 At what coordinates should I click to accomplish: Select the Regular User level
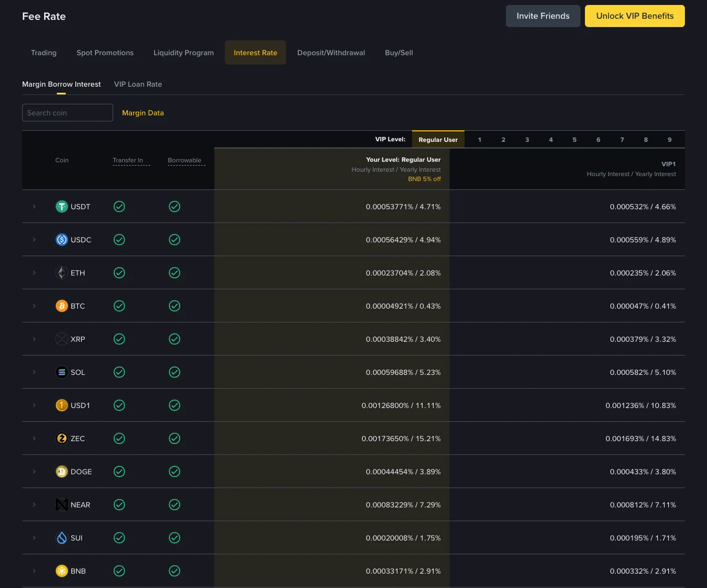click(438, 140)
